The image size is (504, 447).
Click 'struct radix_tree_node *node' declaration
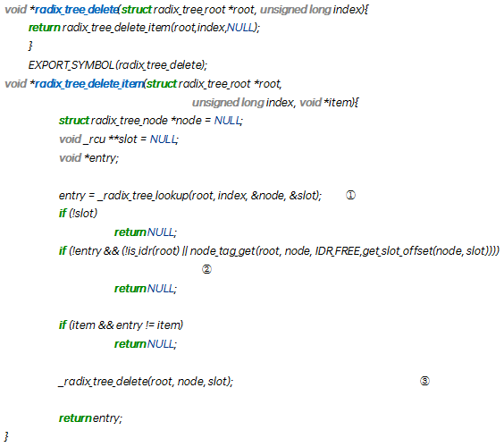130,121
